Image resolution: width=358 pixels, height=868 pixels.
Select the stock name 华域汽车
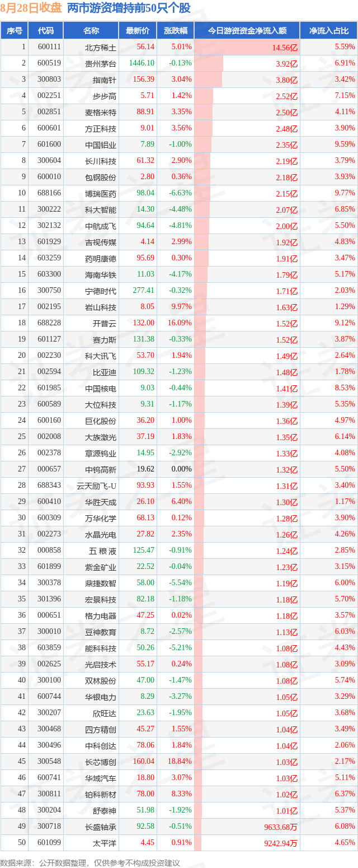coord(101,778)
